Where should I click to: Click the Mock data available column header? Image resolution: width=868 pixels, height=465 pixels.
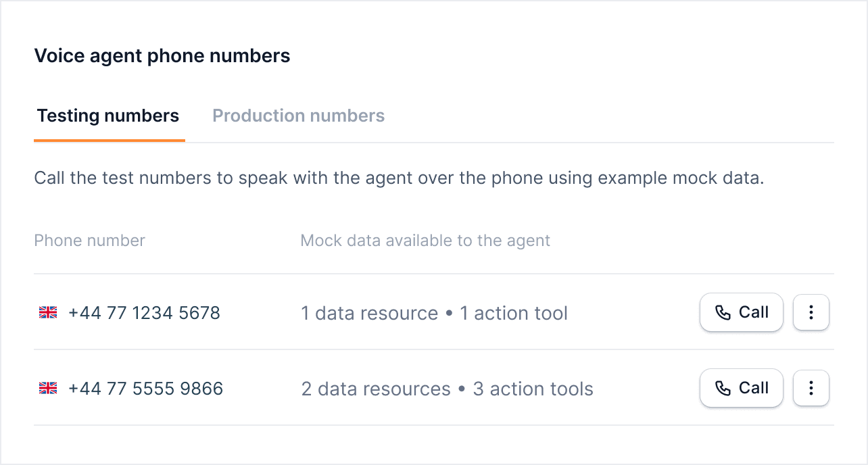point(425,240)
